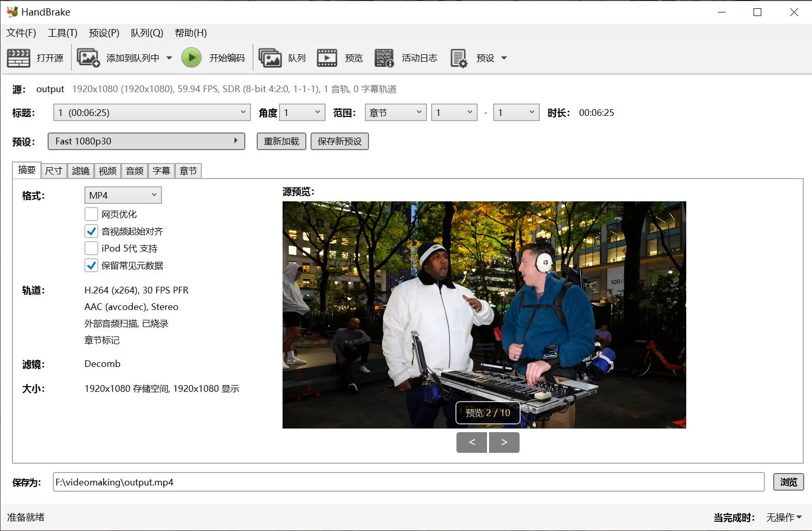
Task: Click the Add to Queue icon
Action: point(88,58)
